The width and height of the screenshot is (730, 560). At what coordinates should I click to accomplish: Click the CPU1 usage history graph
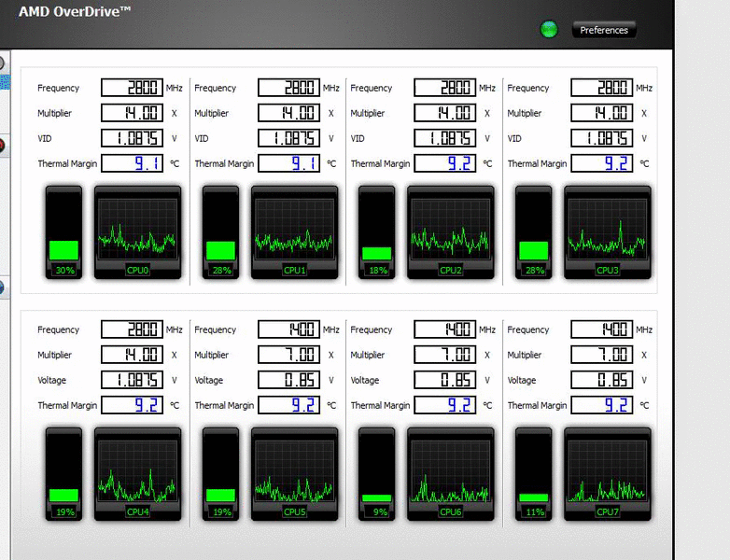[295, 232]
